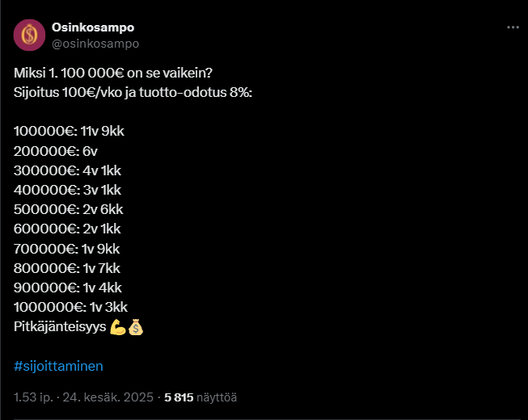The width and height of the screenshot is (528, 420).
Task: Click the "500000€: 2v 6kk" line
Action: pos(69,209)
